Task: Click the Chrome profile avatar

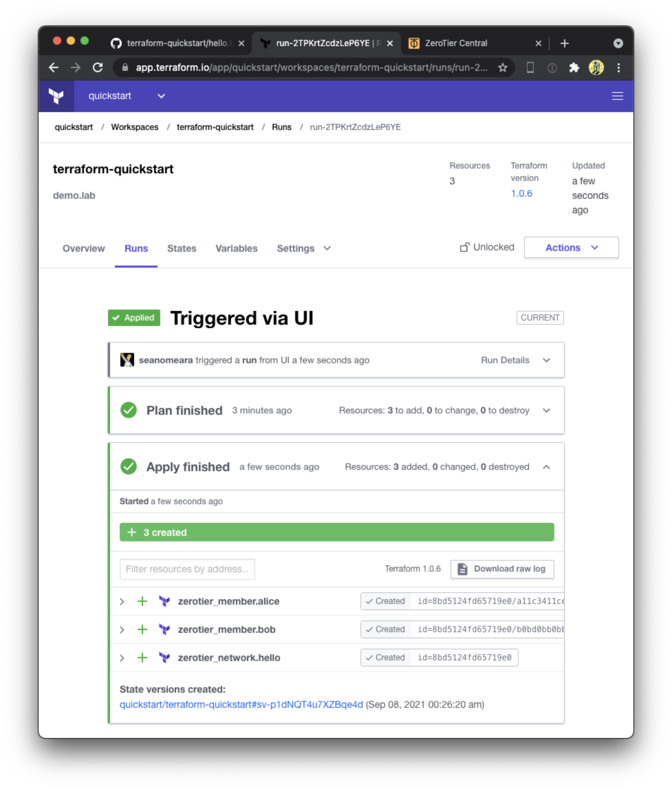Action: coord(596,68)
